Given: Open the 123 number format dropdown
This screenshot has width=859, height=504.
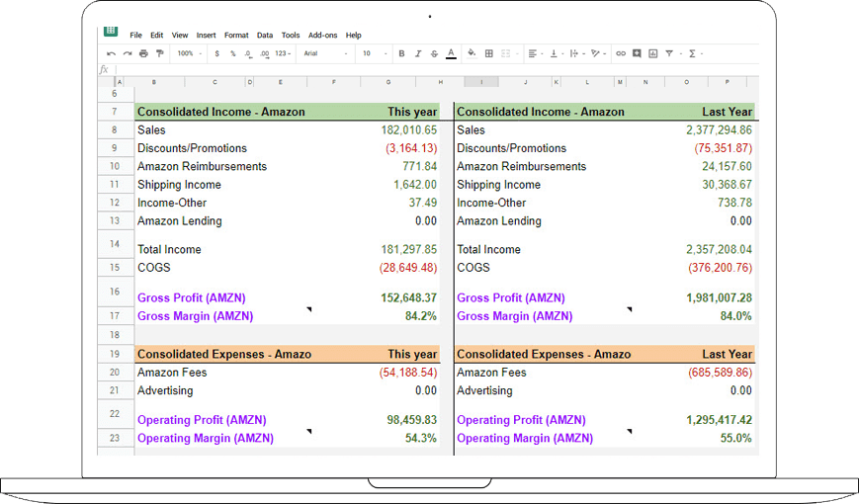Looking at the screenshot, I should (x=283, y=53).
